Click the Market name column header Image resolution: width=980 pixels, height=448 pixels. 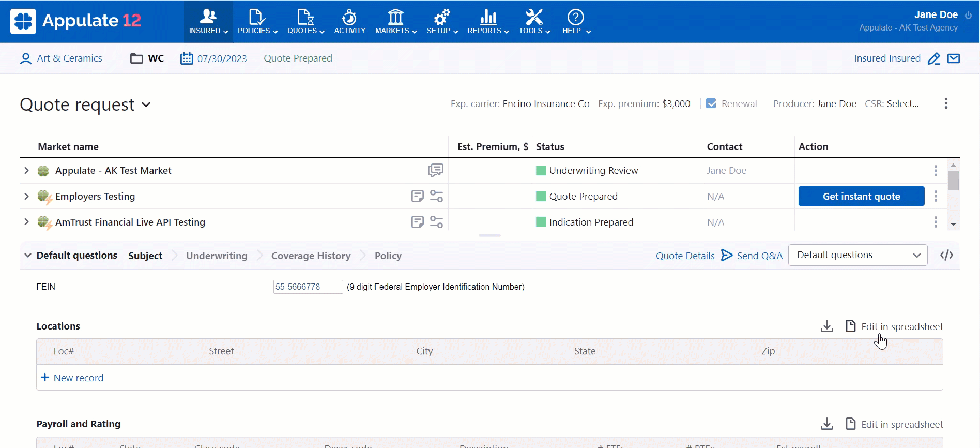point(68,146)
